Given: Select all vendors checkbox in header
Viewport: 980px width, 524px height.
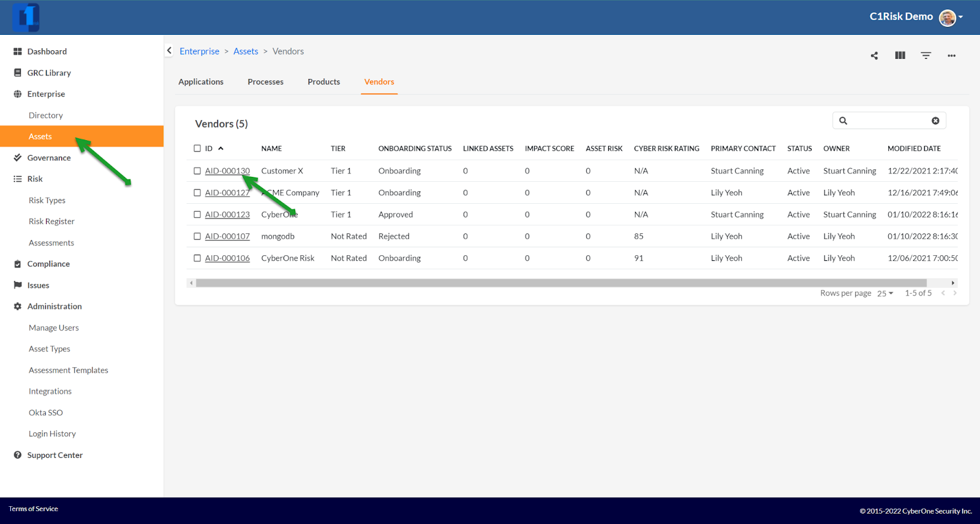Looking at the screenshot, I should click(x=197, y=149).
